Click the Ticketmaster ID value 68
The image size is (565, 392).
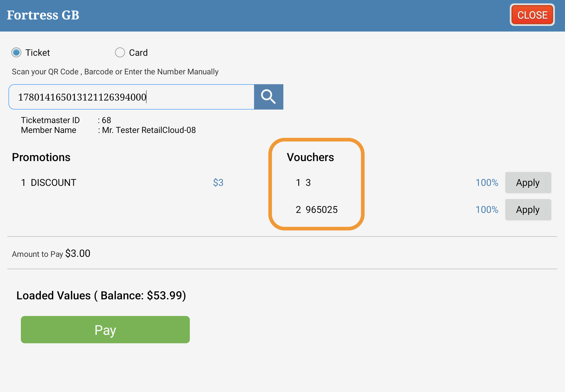(x=106, y=120)
